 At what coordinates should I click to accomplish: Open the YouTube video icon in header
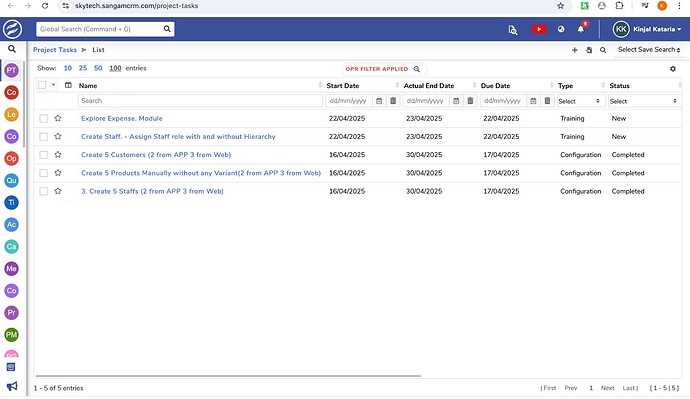tap(539, 29)
